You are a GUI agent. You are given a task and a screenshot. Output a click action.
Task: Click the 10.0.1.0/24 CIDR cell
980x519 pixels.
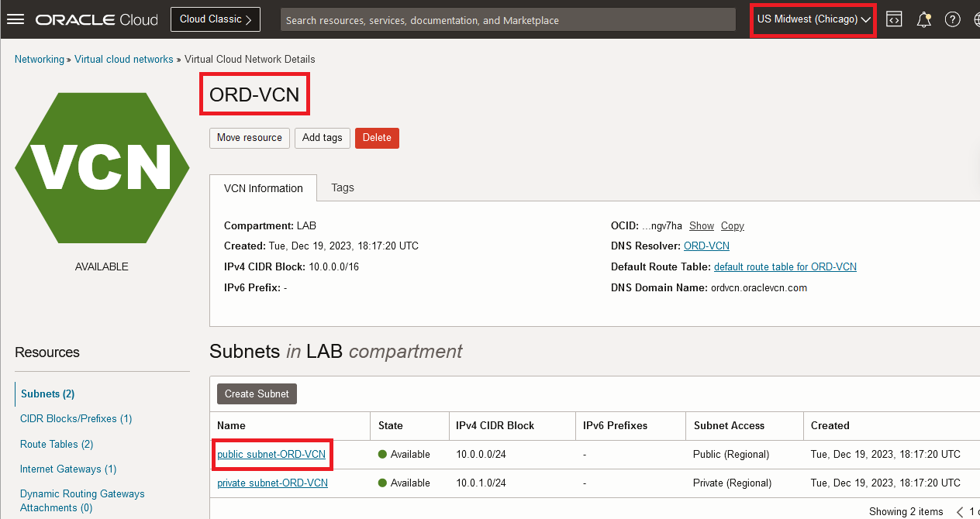[481, 483]
